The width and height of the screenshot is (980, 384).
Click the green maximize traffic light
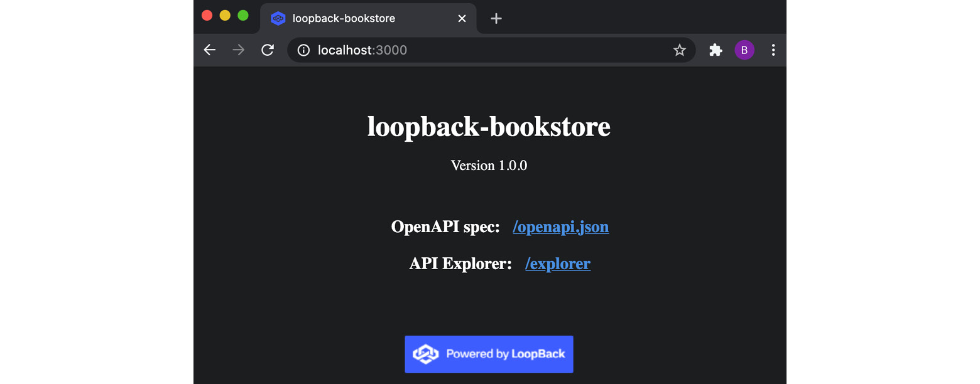click(x=242, y=15)
